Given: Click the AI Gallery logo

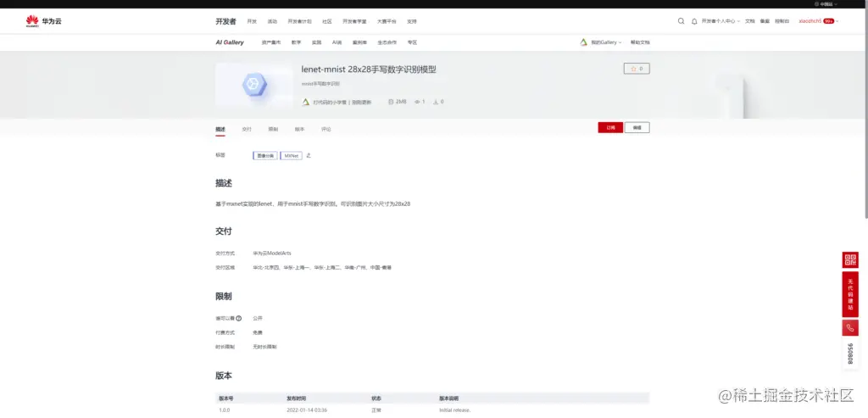Looking at the screenshot, I should [229, 42].
